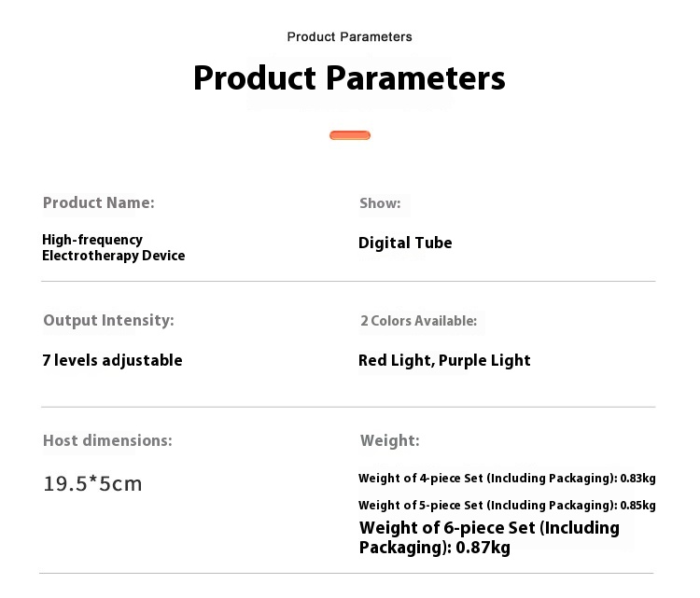Click the large Product Parameters heading
The height and width of the screenshot is (598, 700).
click(349, 77)
